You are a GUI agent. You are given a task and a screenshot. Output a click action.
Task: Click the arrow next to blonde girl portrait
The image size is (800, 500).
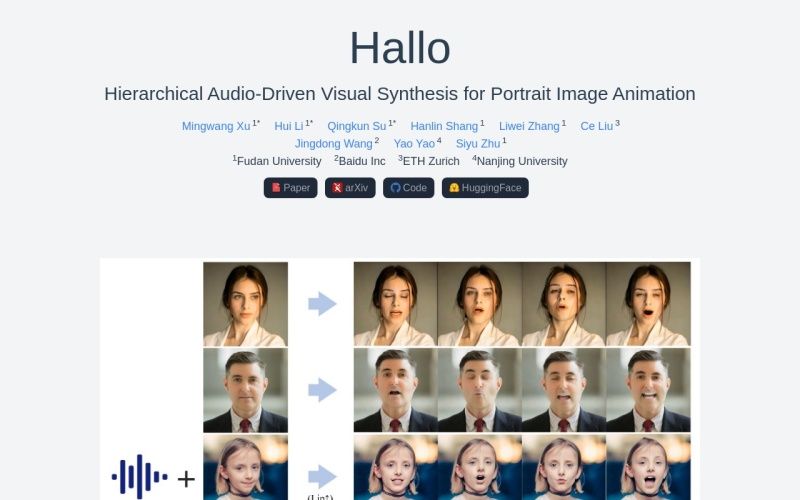(x=322, y=477)
